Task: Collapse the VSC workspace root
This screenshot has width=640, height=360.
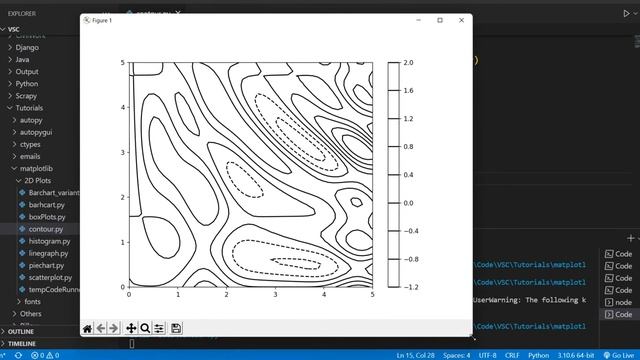Action: 3,29
